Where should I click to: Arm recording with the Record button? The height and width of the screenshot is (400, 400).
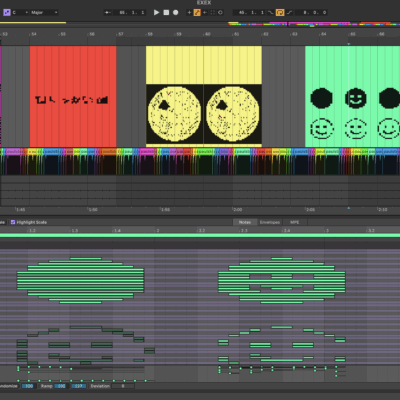coord(176,12)
